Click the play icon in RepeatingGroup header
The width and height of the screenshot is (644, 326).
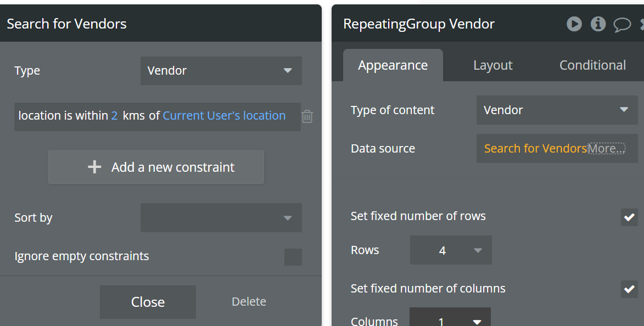tap(574, 24)
